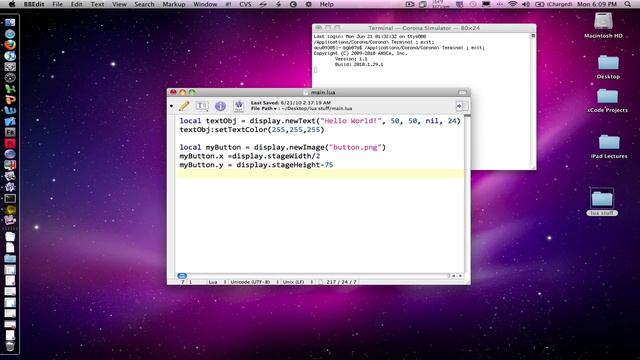Image resolution: width=640 pixels, height=360 pixels.
Task: Open the File Path dropdown in BBEdit
Action: pyautogui.click(x=264, y=109)
